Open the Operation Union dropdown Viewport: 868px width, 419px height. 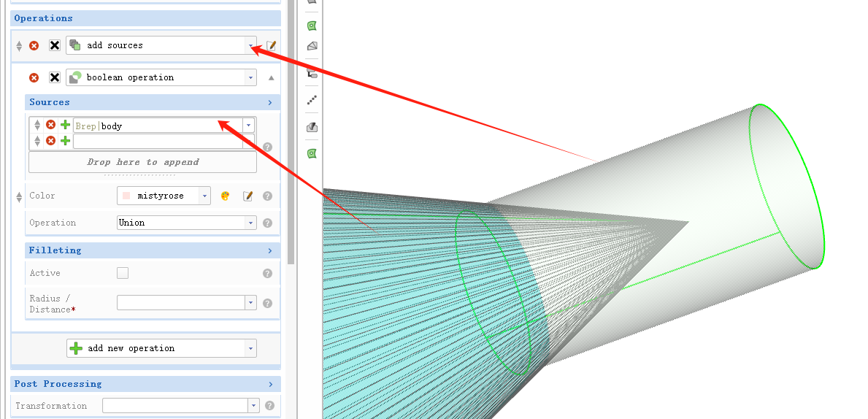[x=250, y=223]
